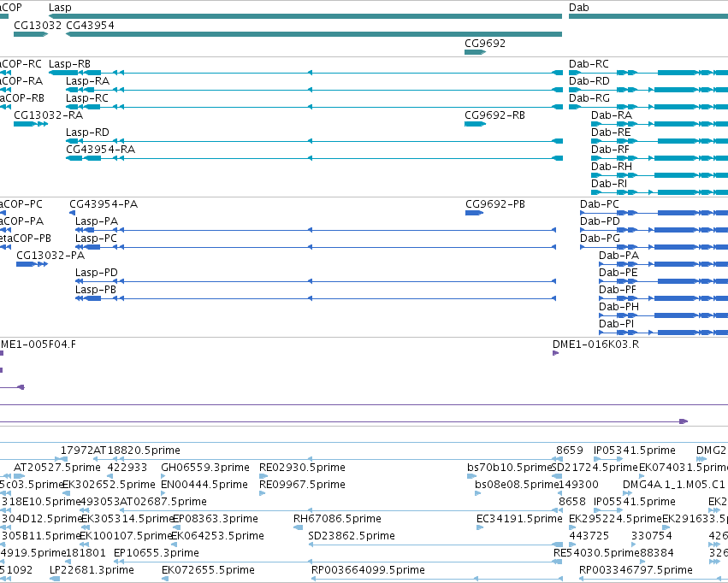
Task: Click the Dab-PC protein label
Action: [x=600, y=204]
